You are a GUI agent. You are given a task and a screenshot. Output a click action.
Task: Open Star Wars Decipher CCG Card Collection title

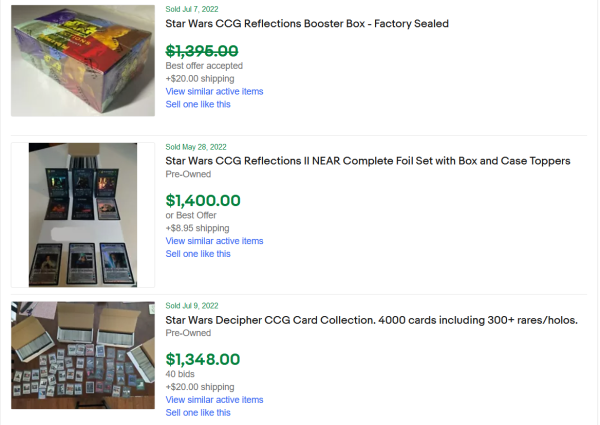(371, 320)
